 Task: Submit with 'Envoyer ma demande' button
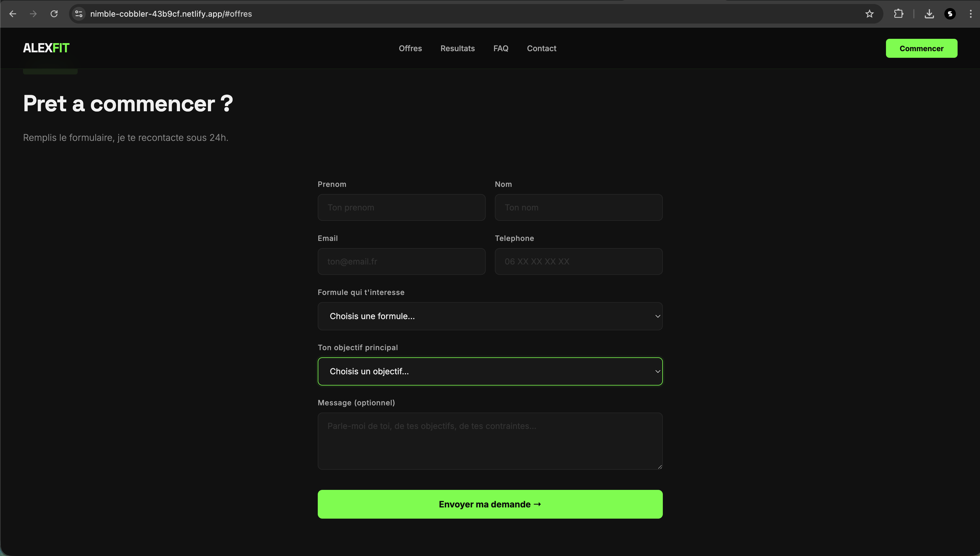tap(490, 504)
